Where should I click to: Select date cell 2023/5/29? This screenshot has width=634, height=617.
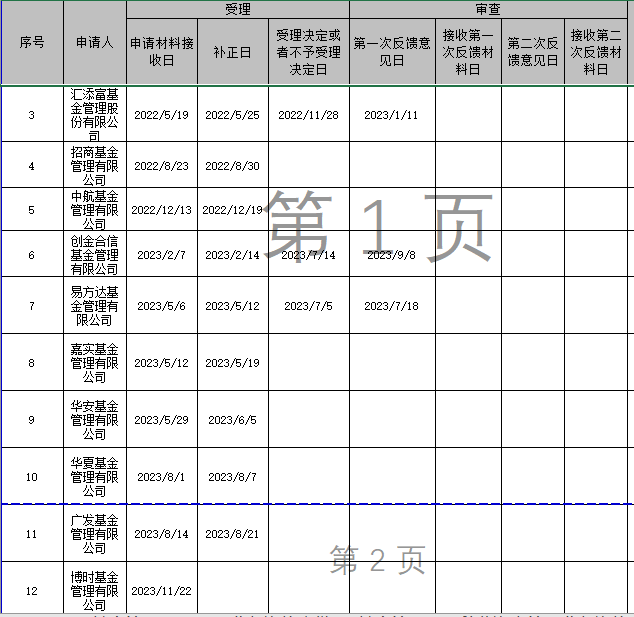(x=162, y=420)
